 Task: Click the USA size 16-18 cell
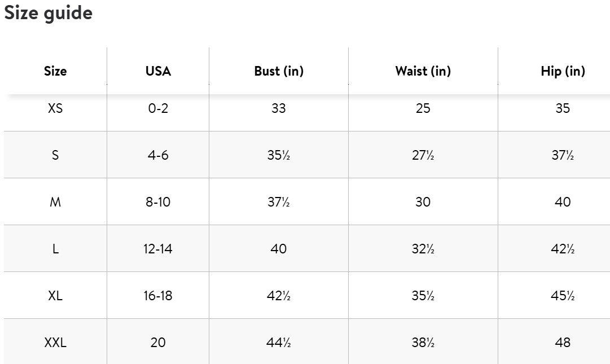[x=158, y=296]
